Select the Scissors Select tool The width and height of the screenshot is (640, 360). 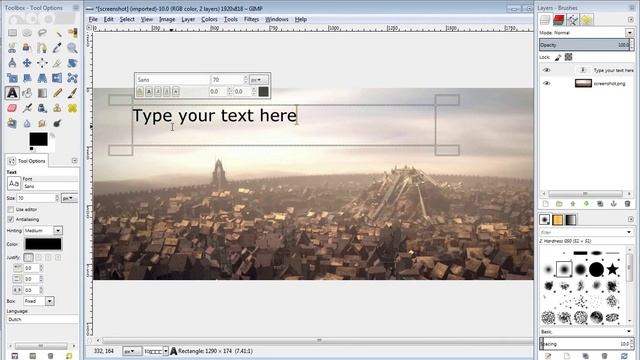click(x=12, y=48)
